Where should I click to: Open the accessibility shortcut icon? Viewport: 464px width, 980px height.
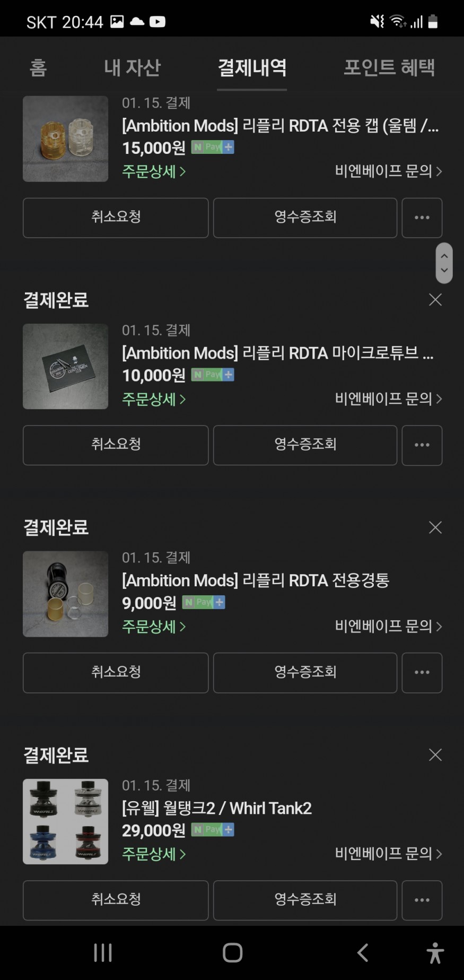pyautogui.click(x=435, y=953)
